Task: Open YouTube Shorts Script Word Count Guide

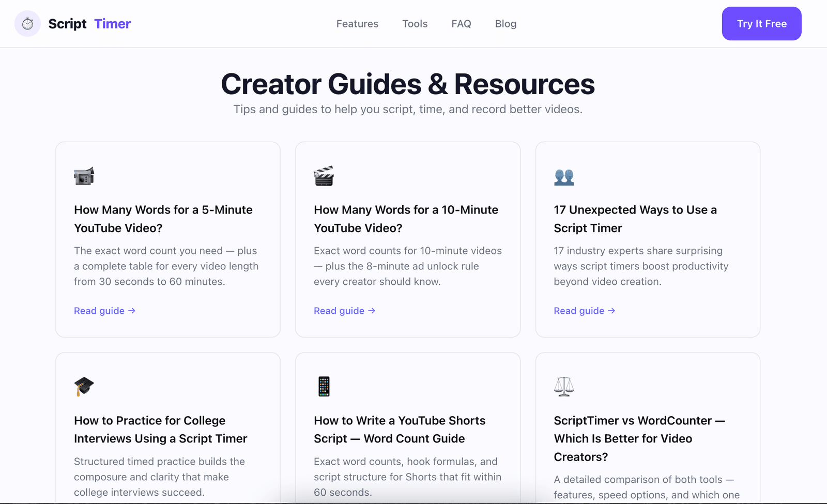Action: point(400,430)
